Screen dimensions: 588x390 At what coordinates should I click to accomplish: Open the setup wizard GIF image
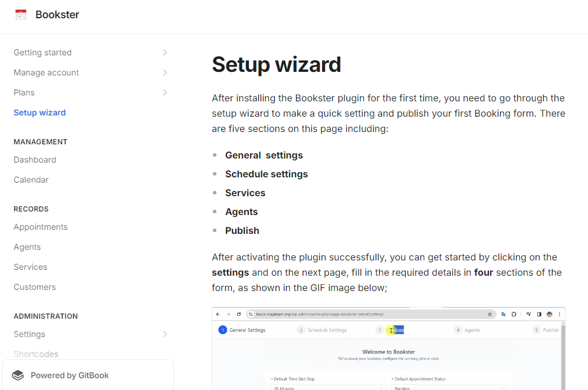(389, 348)
